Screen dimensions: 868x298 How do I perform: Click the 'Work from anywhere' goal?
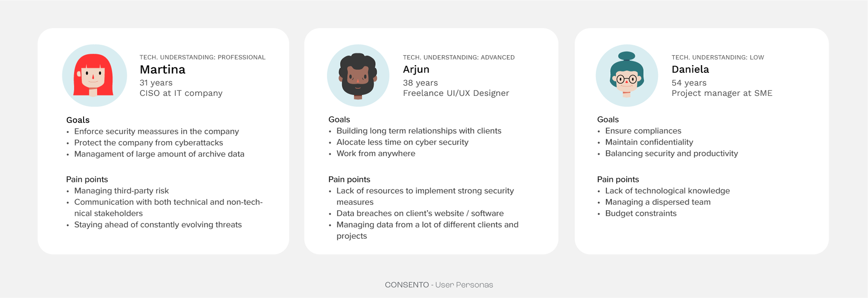[x=376, y=154]
